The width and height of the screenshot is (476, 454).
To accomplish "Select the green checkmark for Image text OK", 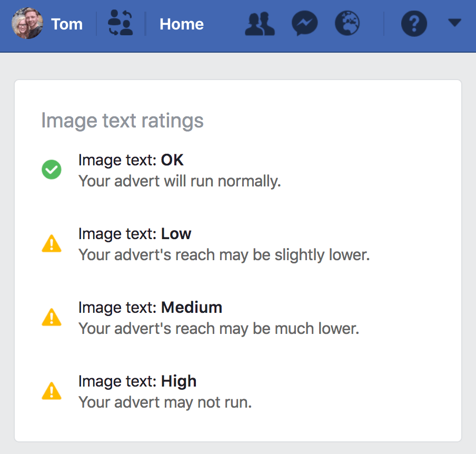I will (51, 170).
